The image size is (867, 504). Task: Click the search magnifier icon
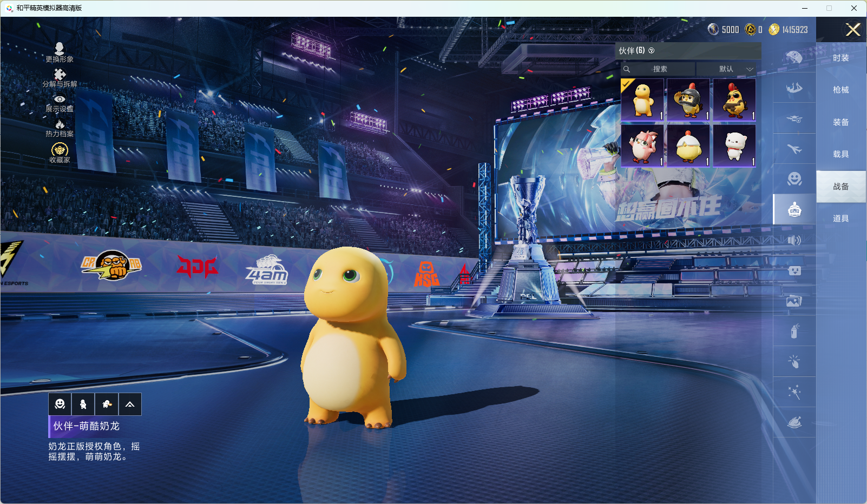pos(627,69)
